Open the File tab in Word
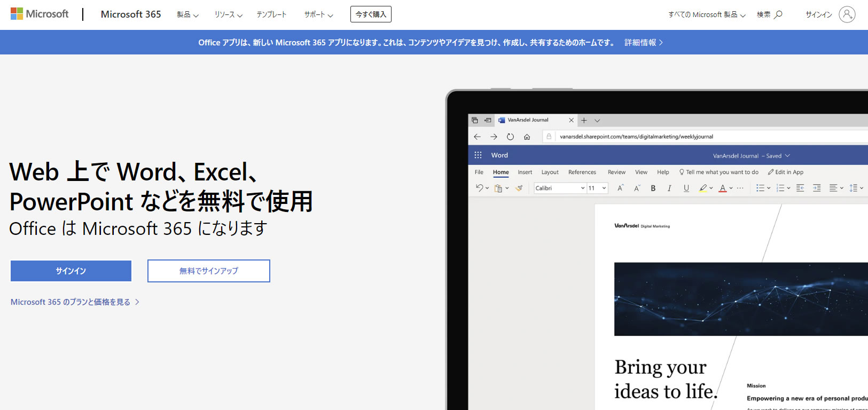The width and height of the screenshot is (868, 410). point(479,172)
